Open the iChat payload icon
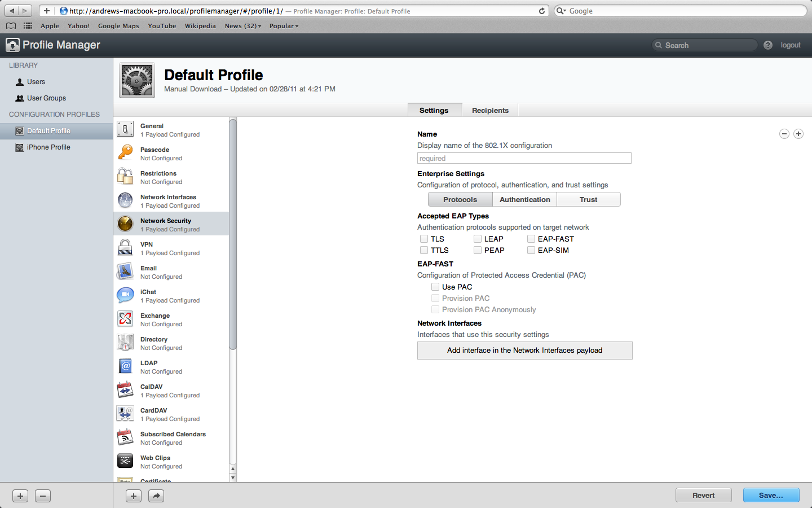The width and height of the screenshot is (812, 508). click(x=125, y=295)
